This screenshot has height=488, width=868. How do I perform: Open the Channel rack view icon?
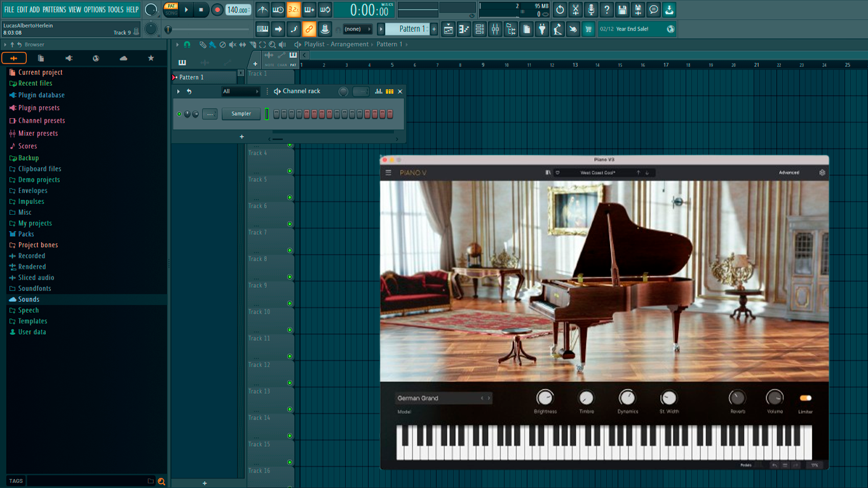click(480, 29)
